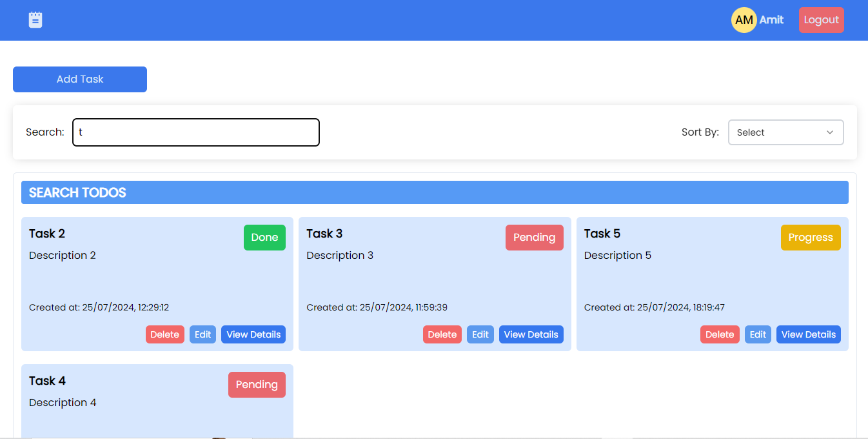
Task: Focus the Search input field
Action: click(x=196, y=132)
